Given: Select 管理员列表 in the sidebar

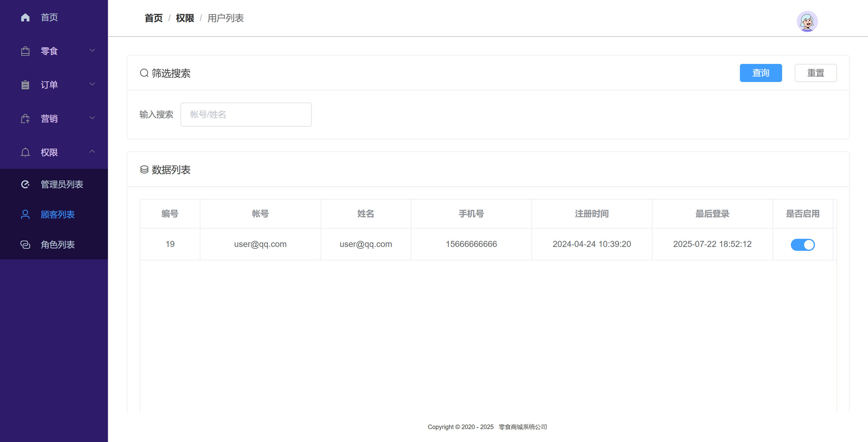Looking at the screenshot, I should pos(54,184).
